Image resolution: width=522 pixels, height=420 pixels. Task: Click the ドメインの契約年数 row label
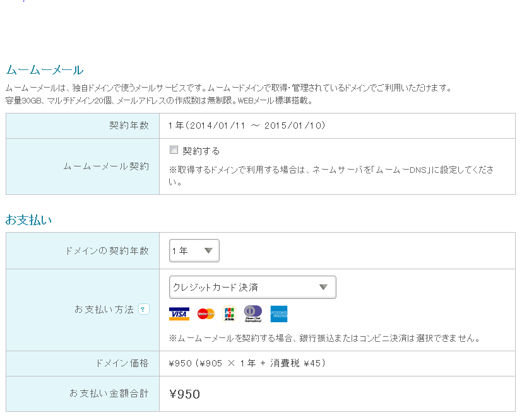point(107,251)
